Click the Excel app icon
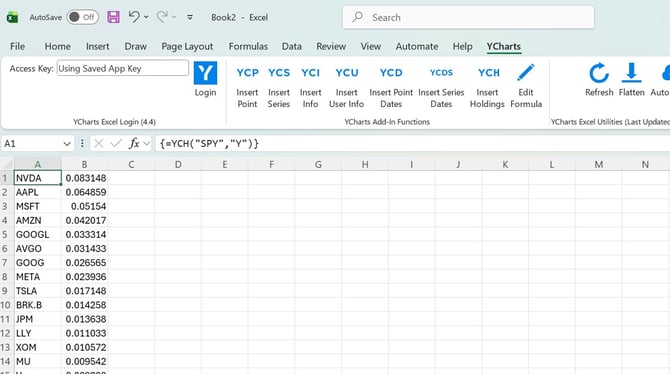Screen dimensions: 670x374 [x=12, y=17]
